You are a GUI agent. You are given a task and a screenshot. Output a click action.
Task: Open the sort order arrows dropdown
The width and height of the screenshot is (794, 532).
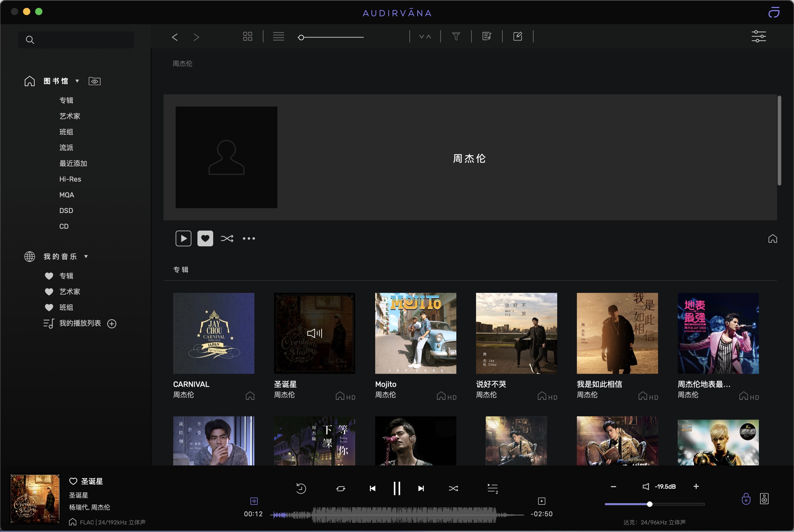click(x=425, y=36)
